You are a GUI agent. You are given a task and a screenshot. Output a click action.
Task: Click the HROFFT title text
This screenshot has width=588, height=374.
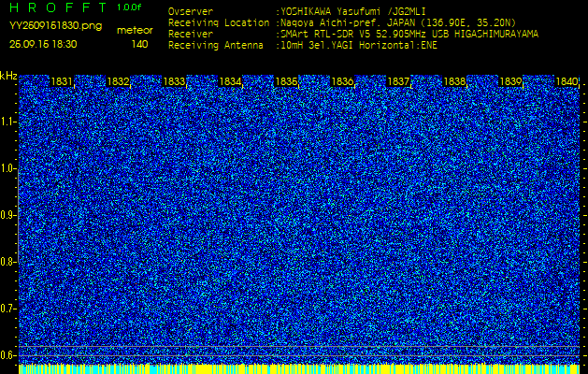[58, 7]
